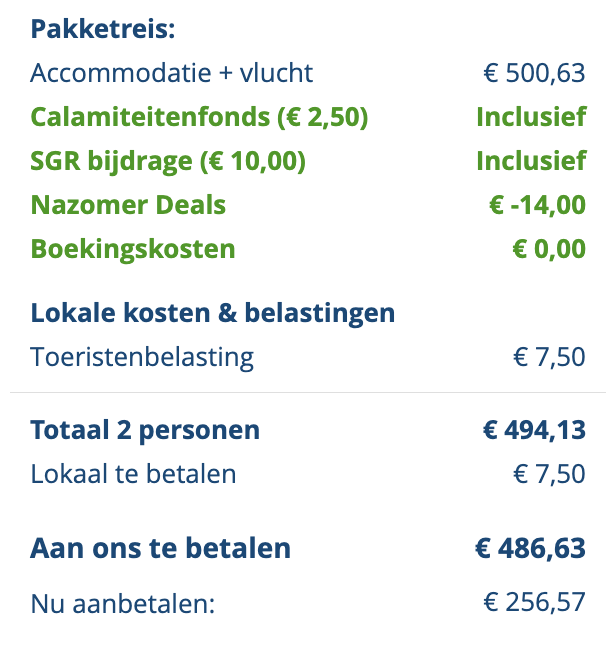Click the € 7,50 Toeristenbelasting amount
Image resolution: width=614 pixels, height=646 pixels.
(549, 357)
